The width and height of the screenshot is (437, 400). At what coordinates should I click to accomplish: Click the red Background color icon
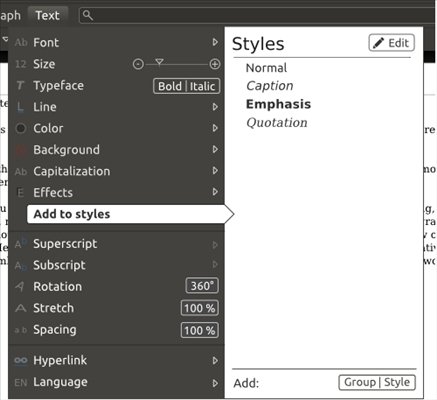(21, 150)
